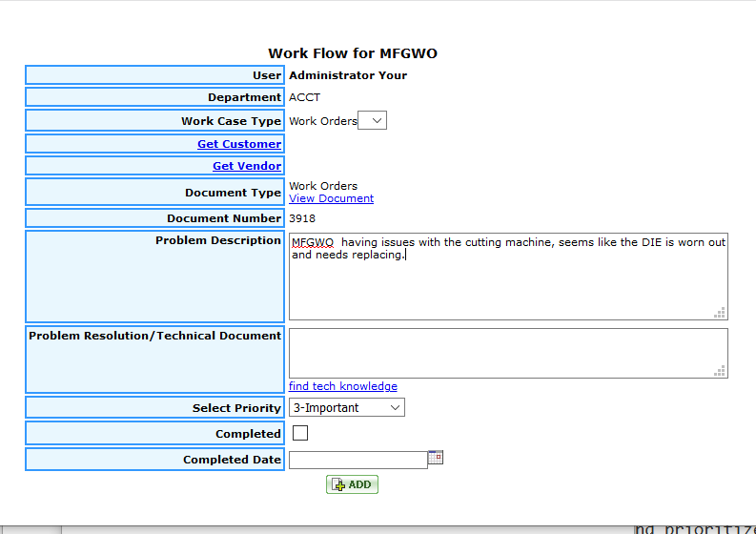756x534 pixels.
Task: Click the document number 3918
Action: (x=303, y=218)
